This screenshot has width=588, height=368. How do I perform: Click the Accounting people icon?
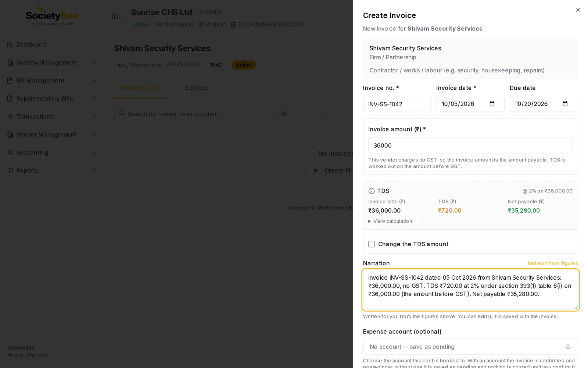tap(10, 152)
